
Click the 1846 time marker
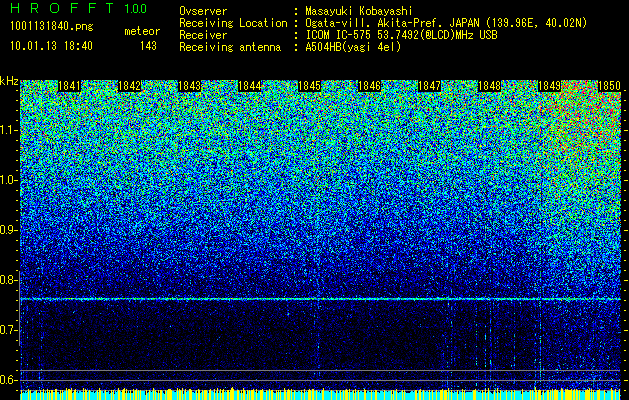click(369, 86)
